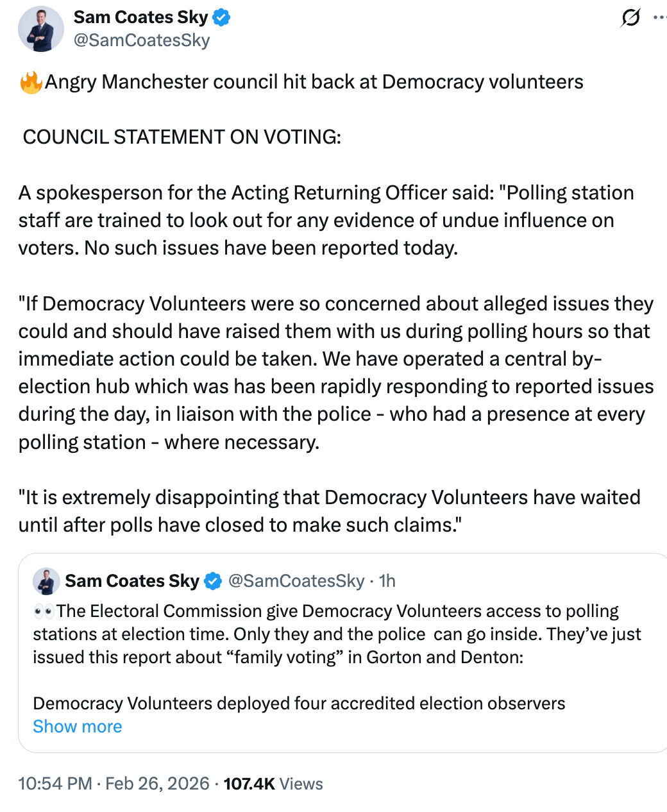
Task: Click the @SamCoatesSky handle below the top name
Action: (x=142, y=40)
